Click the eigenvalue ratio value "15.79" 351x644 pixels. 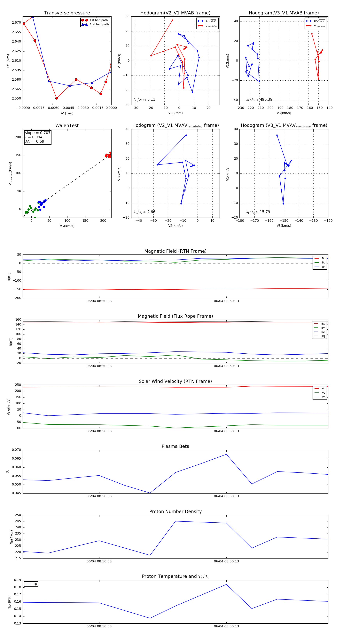(265, 212)
